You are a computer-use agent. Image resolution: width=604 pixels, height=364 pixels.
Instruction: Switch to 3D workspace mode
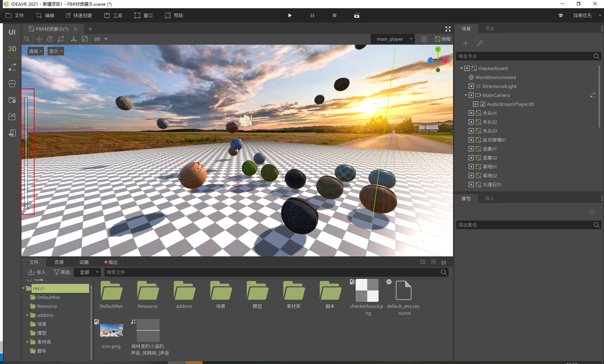pos(12,49)
